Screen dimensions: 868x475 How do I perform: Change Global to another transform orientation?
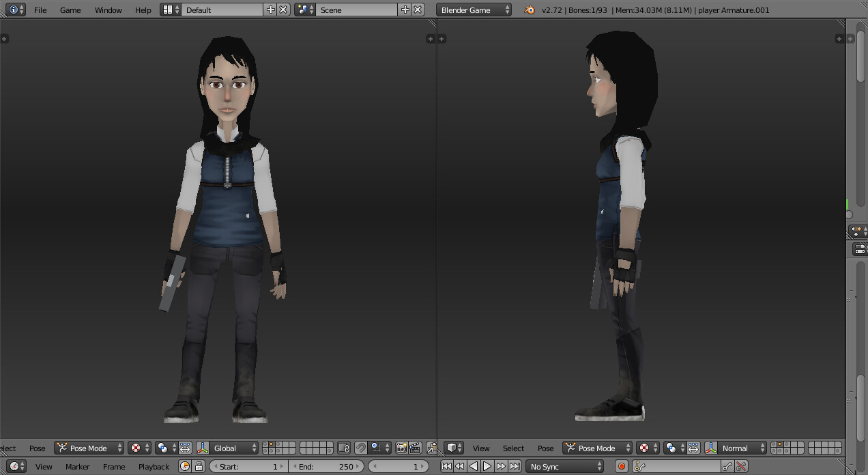pos(225,448)
